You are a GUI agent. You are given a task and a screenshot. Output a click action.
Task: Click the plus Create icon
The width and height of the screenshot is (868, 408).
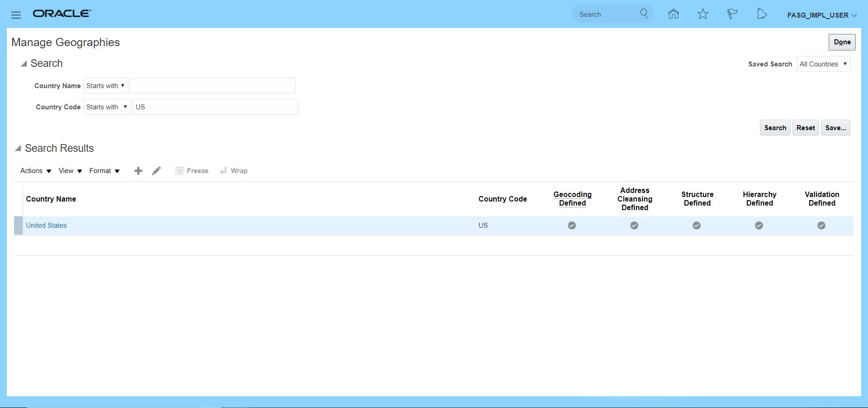click(x=138, y=171)
